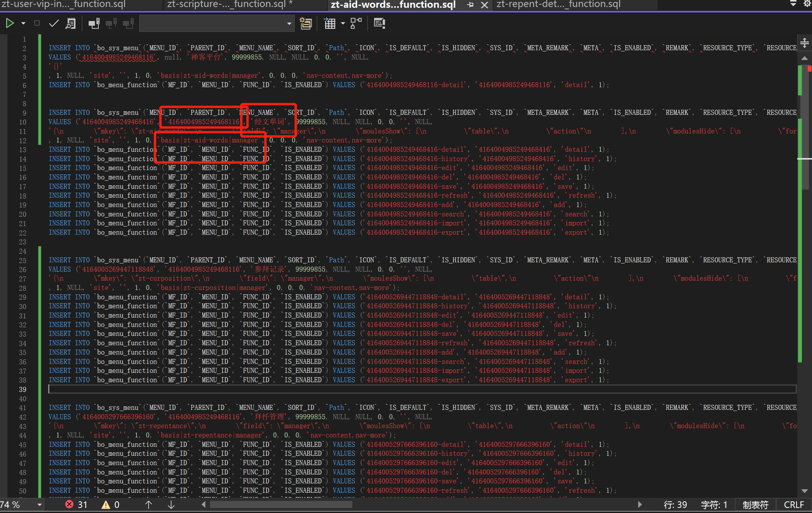Click line number 50 in the gutter
The image size is (812, 513).
(23, 491)
